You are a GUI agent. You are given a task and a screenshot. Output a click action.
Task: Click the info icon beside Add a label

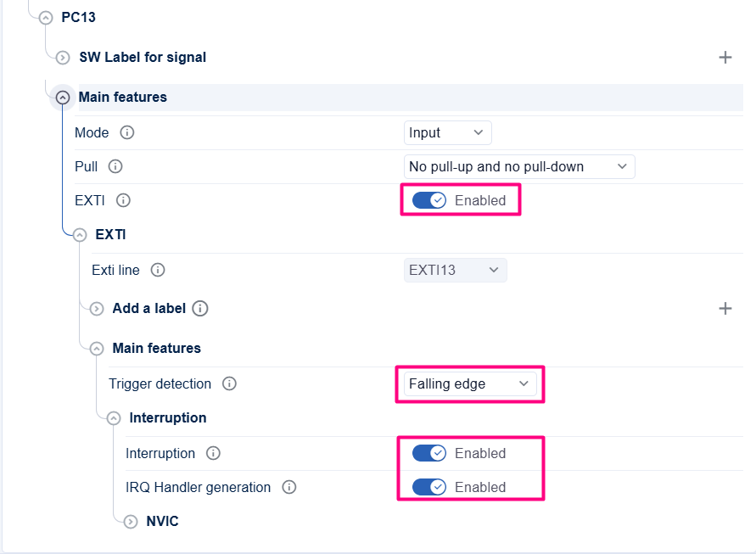click(x=200, y=308)
